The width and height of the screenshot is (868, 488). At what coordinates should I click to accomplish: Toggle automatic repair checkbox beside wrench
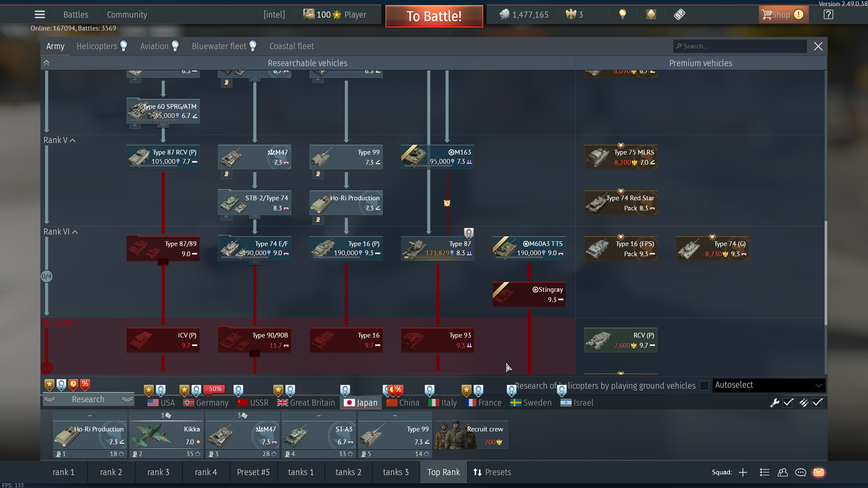[788, 403]
